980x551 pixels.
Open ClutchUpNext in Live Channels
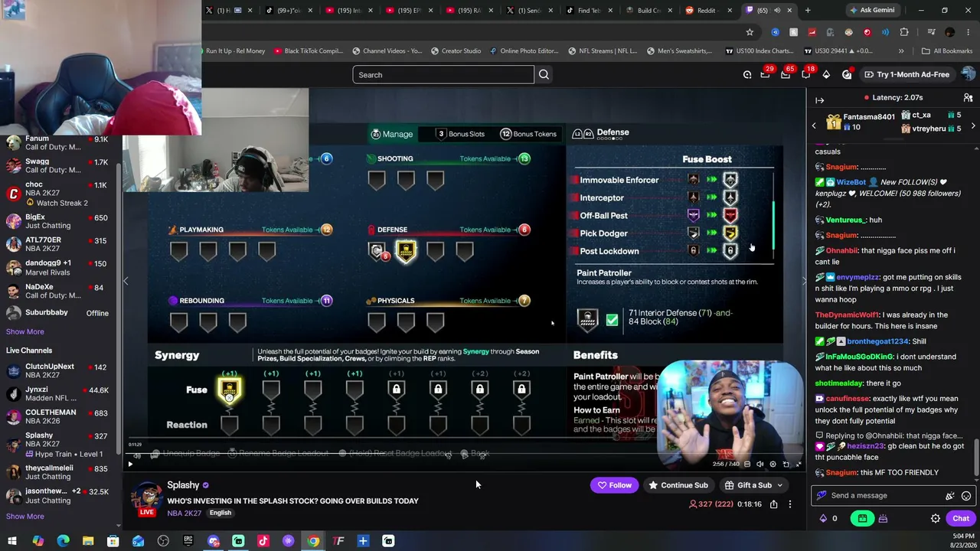coord(58,371)
